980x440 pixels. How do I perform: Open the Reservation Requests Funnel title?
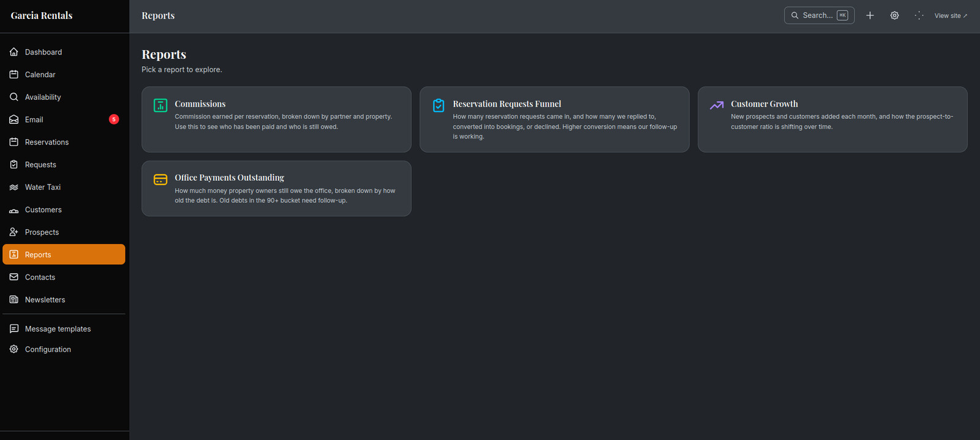(507, 104)
